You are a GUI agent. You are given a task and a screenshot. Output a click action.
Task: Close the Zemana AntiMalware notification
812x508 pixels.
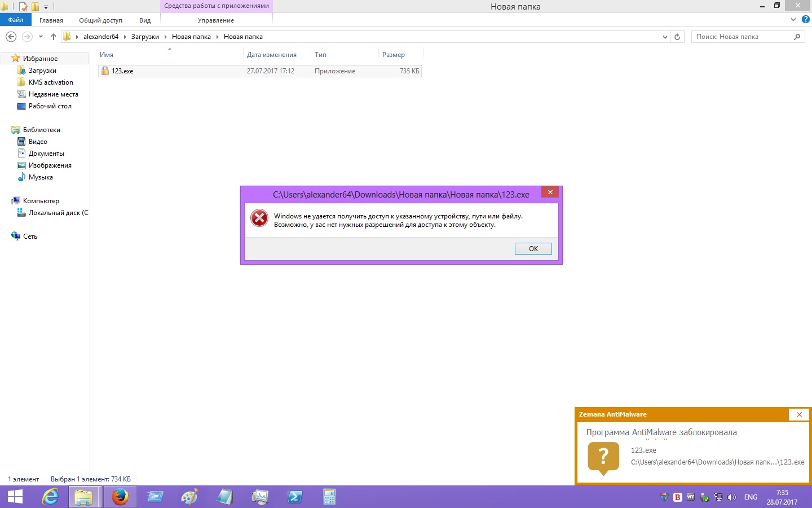(799, 414)
